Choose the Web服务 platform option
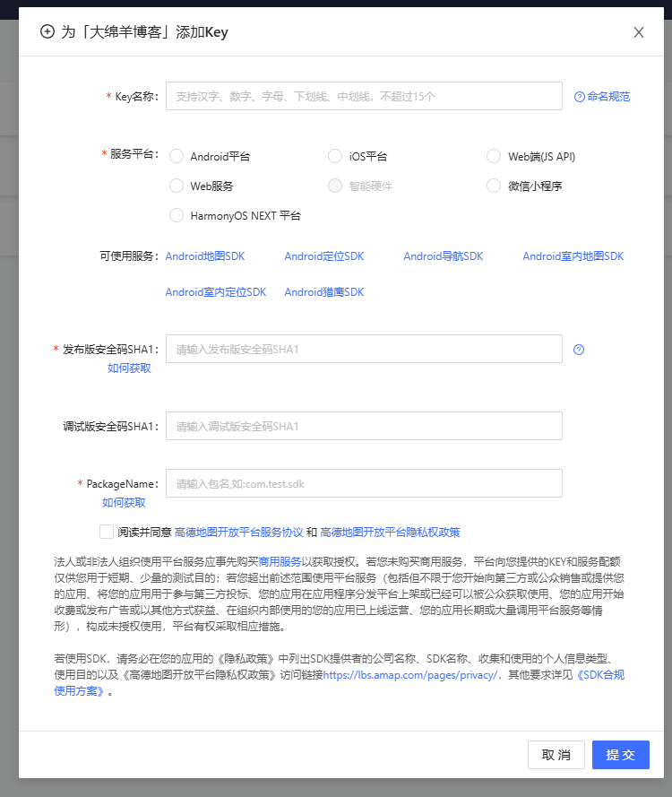The height and width of the screenshot is (797, 672). click(x=177, y=186)
